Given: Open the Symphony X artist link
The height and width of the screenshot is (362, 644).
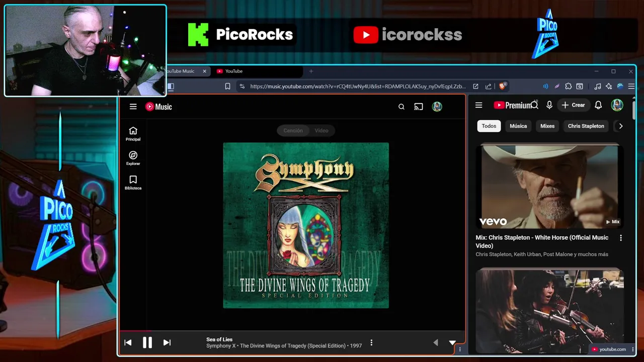Looking at the screenshot, I should 221,346.
